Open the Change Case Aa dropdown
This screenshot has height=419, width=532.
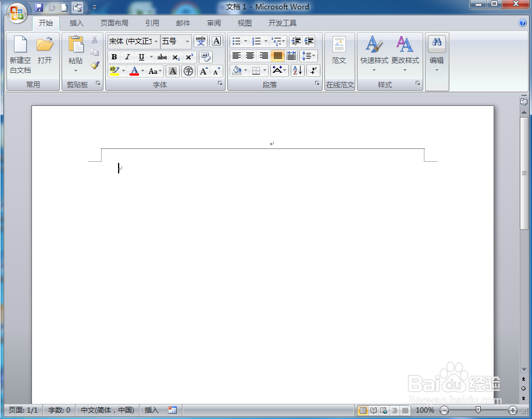155,71
